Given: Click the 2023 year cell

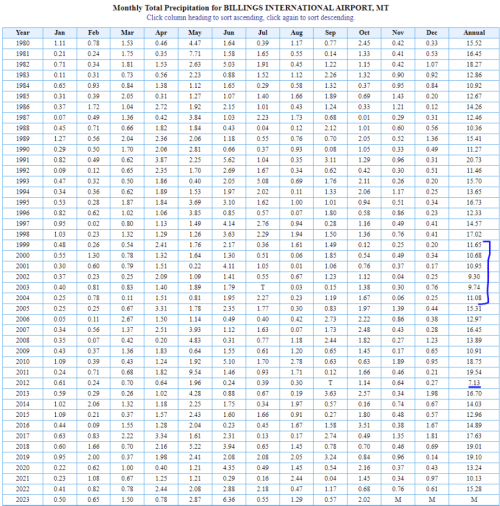Looking at the screenshot, I should pos(23,500).
